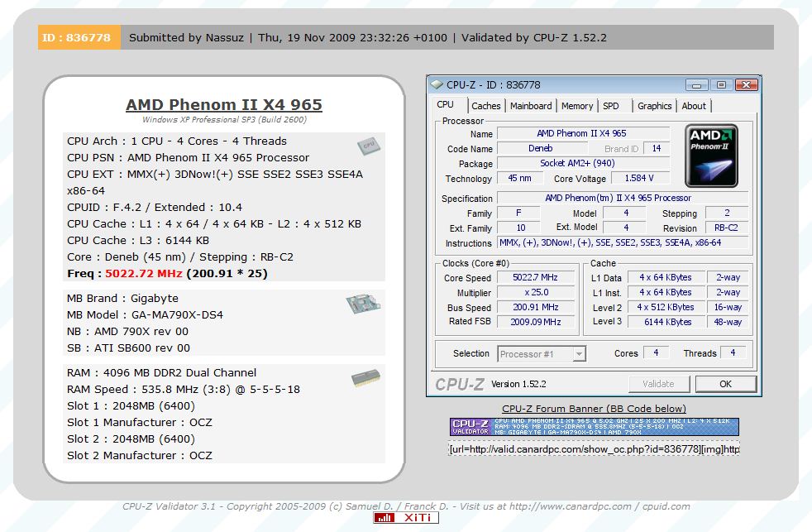Click the Specification AMD Phenom(tm) field
Viewport: 812px width, 532px height.
[x=623, y=198]
